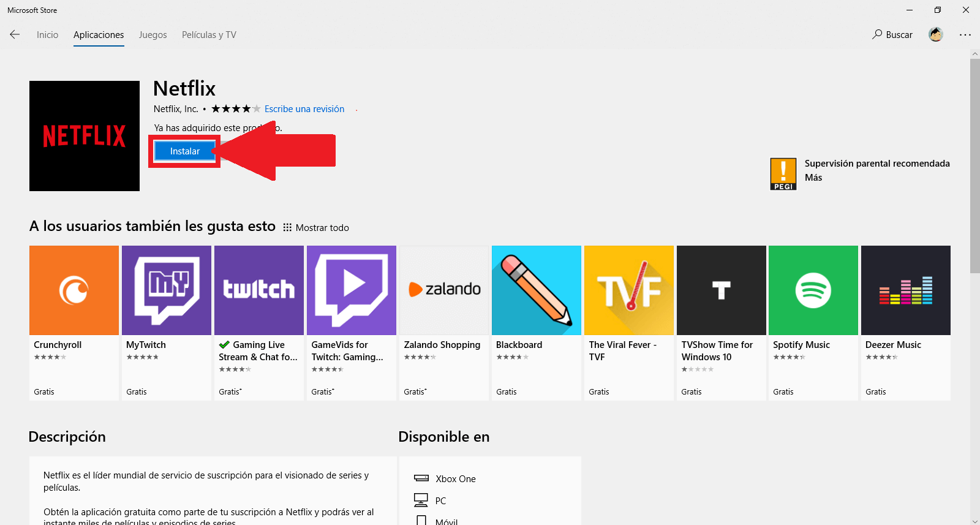Click the Descripción heading
Screen dimensions: 980x525
[67, 437]
